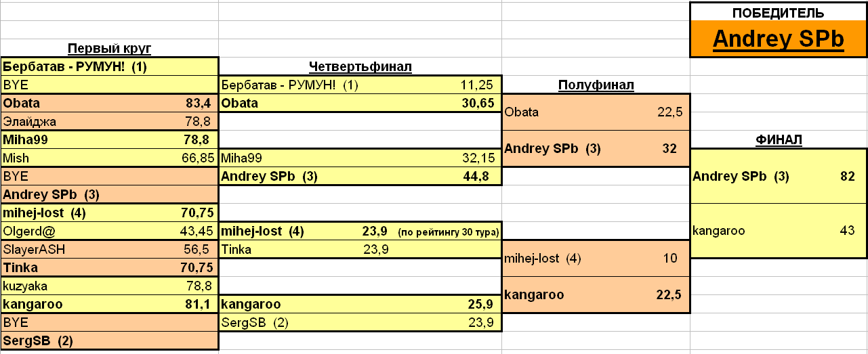Click the Mish cell with score 66,85

[109, 158]
